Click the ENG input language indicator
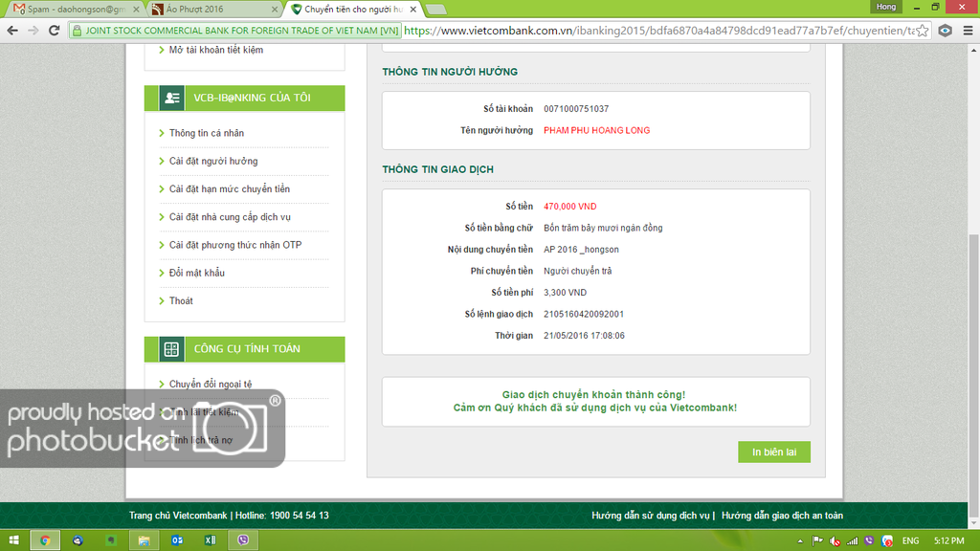The image size is (980, 551). coord(911,541)
